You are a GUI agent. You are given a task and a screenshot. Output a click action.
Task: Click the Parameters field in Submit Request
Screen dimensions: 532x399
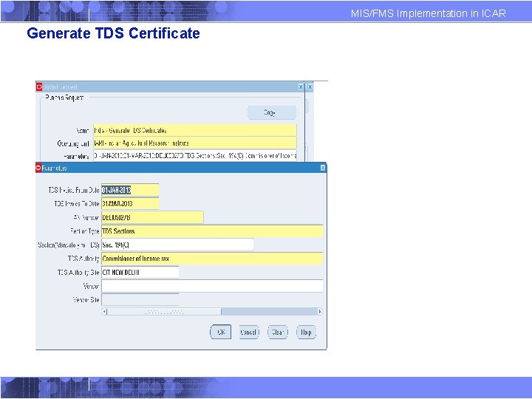[x=195, y=156]
